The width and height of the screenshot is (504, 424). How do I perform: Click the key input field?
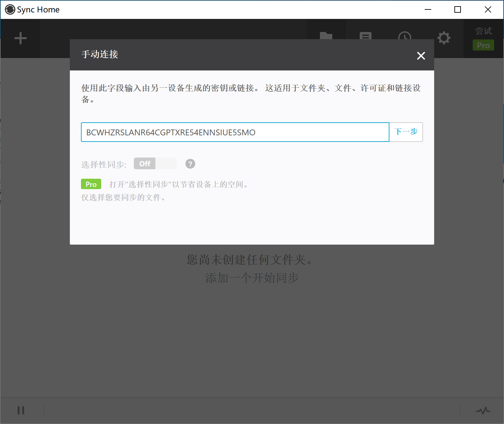[x=235, y=132]
